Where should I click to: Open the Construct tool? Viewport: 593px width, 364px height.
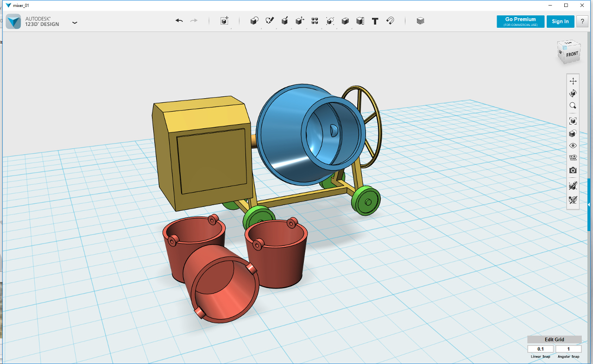tap(285, 21)
